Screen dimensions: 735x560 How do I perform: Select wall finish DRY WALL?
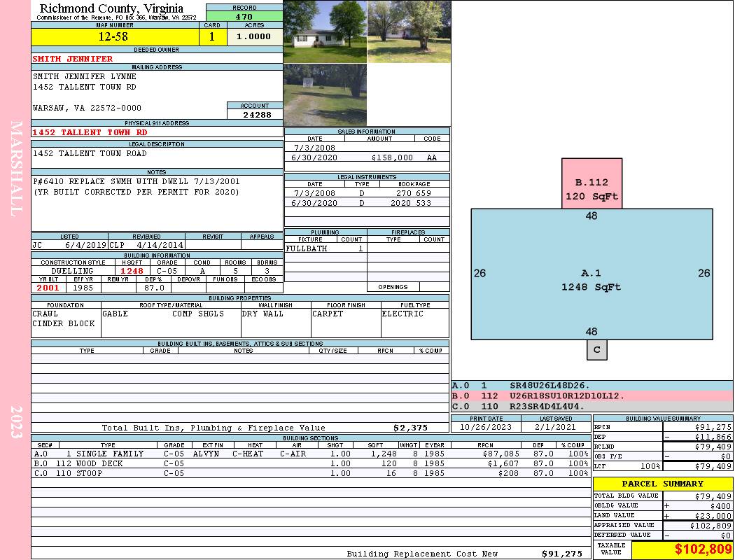pyautogui.click(x=262, y=314)
